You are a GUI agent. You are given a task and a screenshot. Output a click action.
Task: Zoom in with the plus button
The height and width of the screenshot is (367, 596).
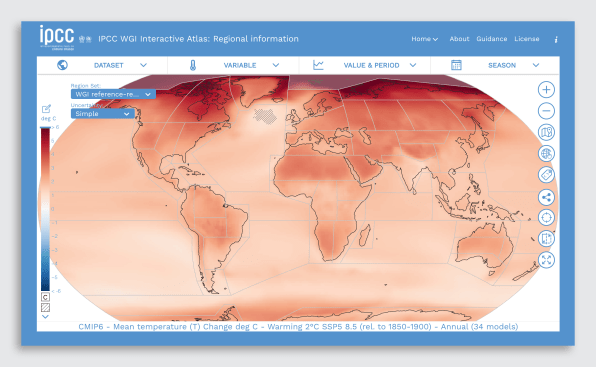point(546,90)
